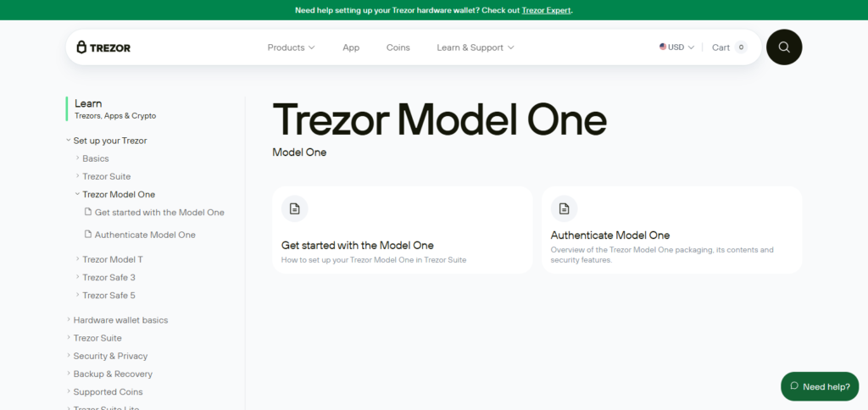
Task: Click the Learn sidebar heading
Action: (88, 103)
